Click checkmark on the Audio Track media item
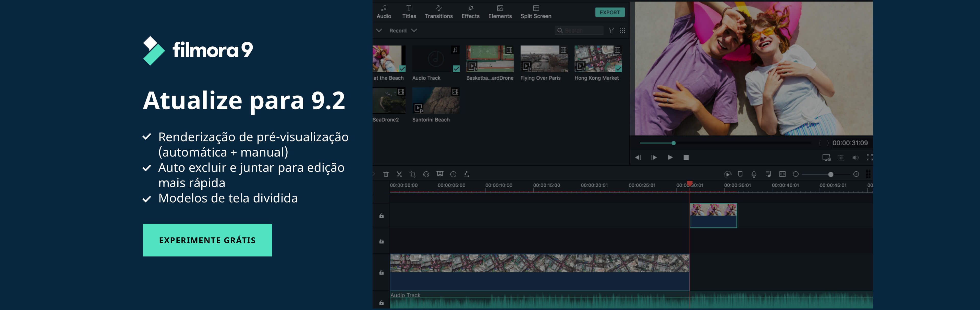Viewport: 980px width, 310px height. tap(456, 69)
